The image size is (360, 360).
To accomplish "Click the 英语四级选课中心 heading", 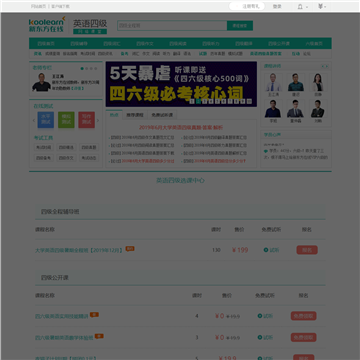I will (x=180, y=180).
